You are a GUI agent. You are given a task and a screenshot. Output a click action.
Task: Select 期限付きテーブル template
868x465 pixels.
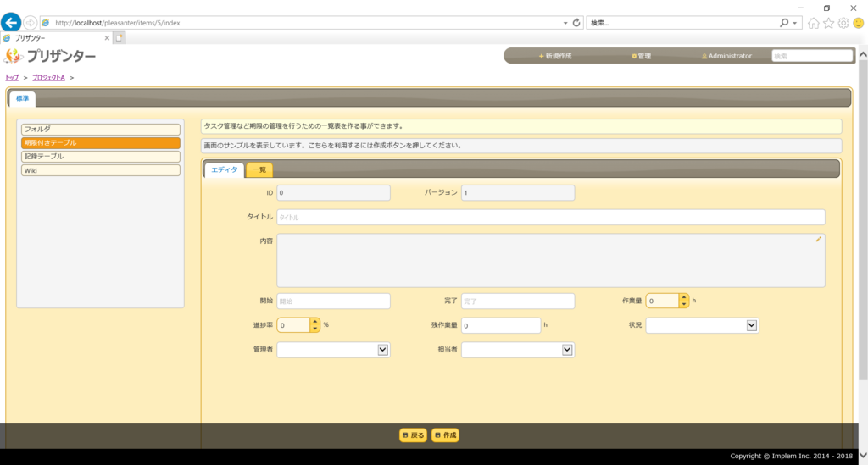[101, 142]
